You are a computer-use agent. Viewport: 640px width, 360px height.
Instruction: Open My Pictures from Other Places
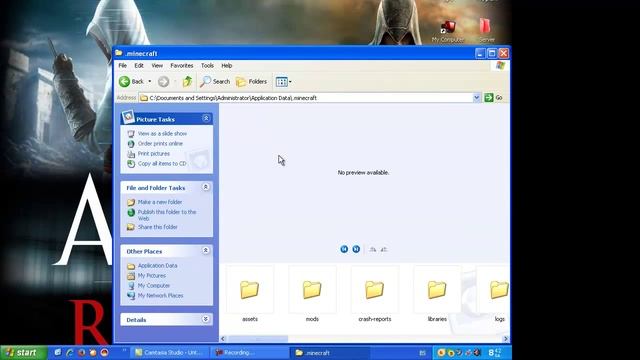pos(151,276)
